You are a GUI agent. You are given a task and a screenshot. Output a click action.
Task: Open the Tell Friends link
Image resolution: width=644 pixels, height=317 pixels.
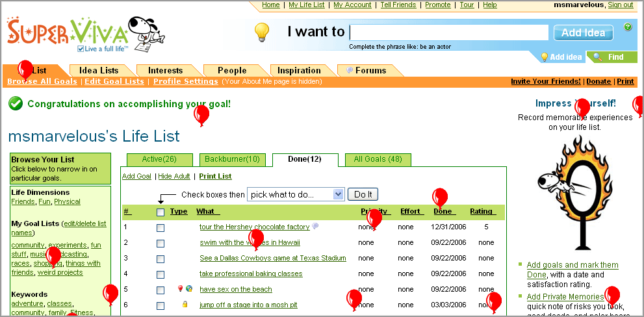(x=398, y=5)
